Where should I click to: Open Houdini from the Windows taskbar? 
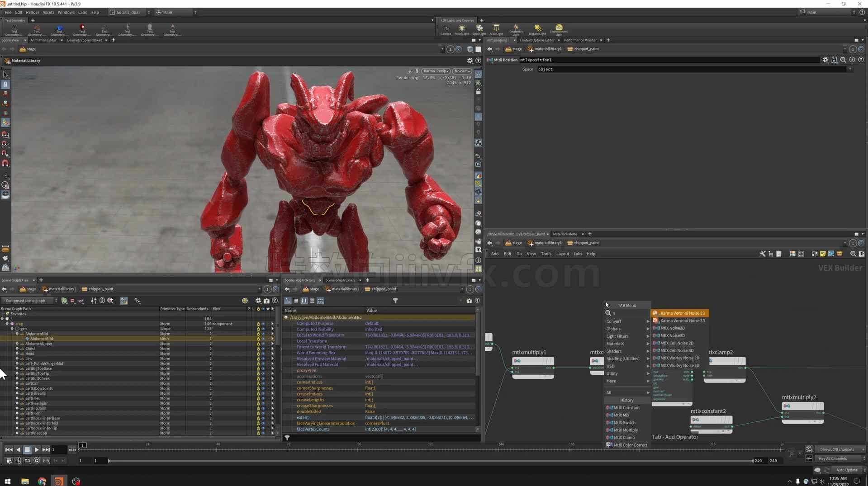(x=58, y=481)
